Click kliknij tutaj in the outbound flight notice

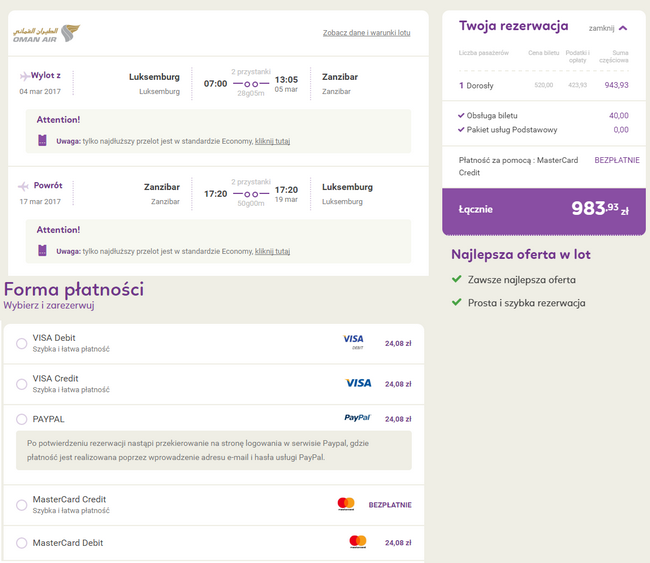click(272, 141)
